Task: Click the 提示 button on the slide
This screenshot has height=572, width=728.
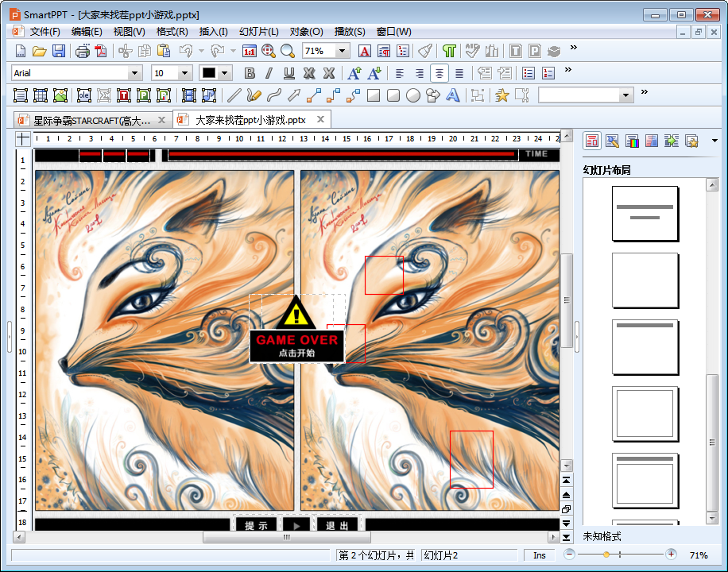Action: (256, 526)
